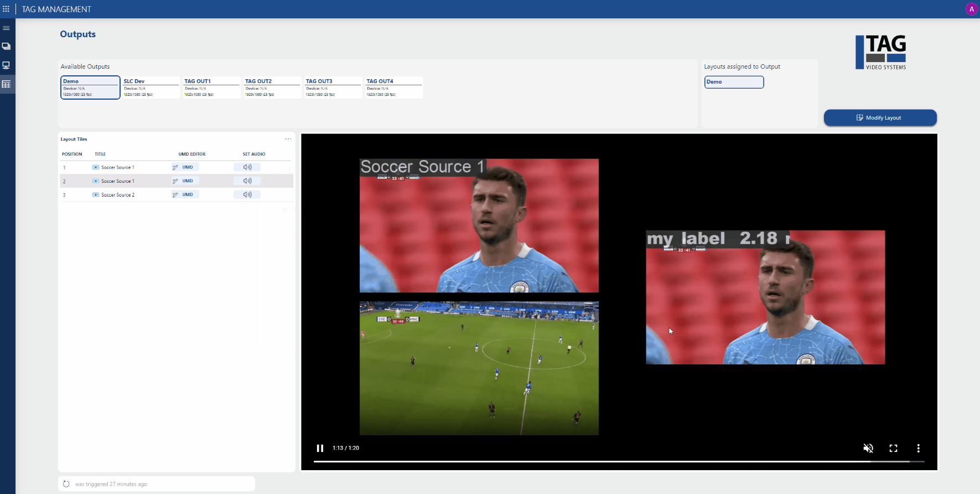The height and width of the screenshot is (494, 980).
Task: Click the TAG Video Systems logo
Action: tap(881, 52)
